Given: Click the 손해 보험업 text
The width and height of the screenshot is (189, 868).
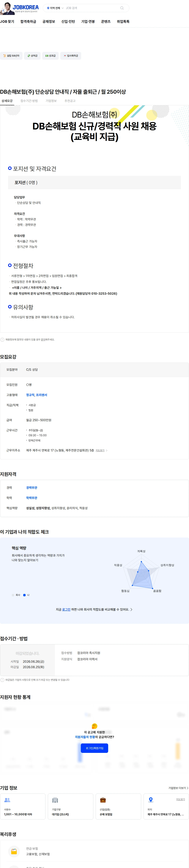Looking at the screenshot, I should pos(106,814).
